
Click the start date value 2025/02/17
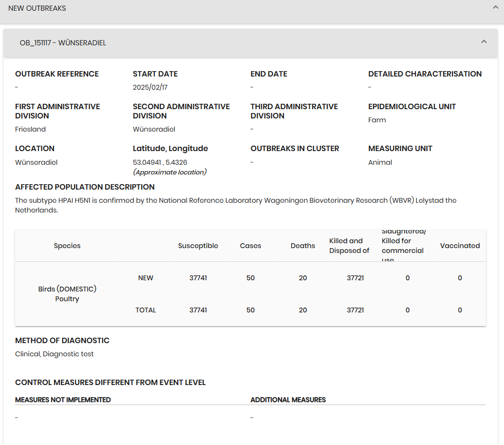150,87
